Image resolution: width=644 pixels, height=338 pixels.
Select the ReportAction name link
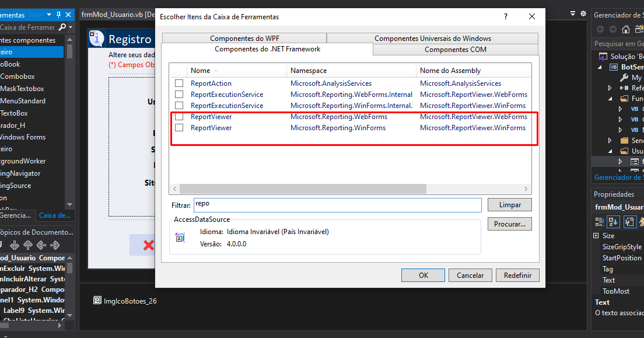tap(211, 83)
